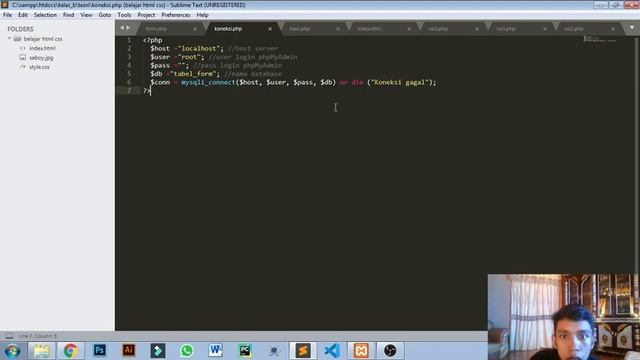Screen dimensions: 640x360
Task: Open the tab list dropdown arrow
Action: pos(632,28)
